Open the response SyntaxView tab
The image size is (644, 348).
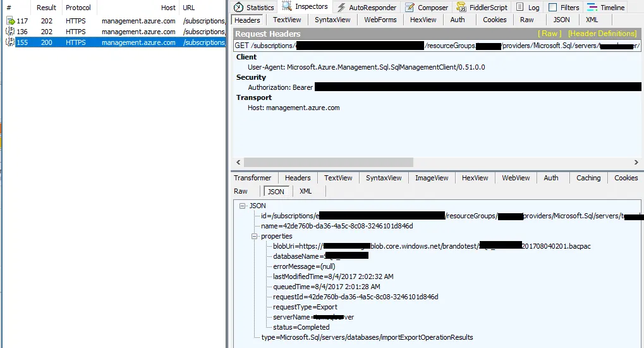(384, 178)
